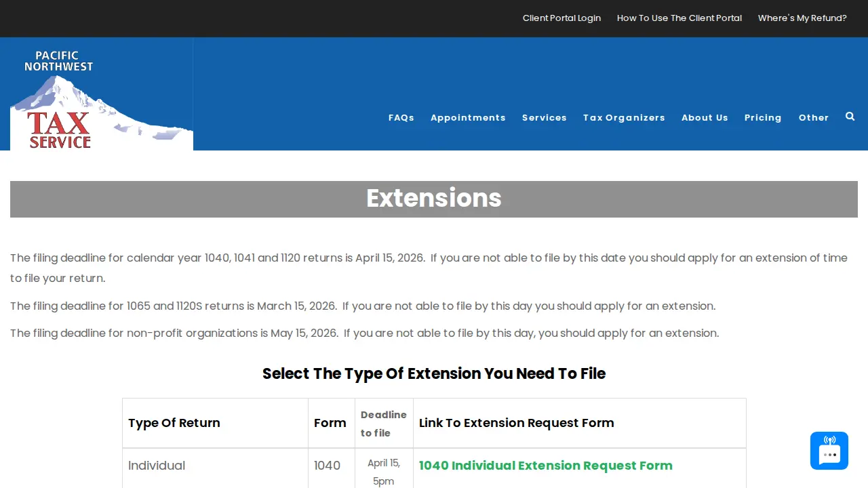Click the 'Deadline to file' column header
This screenshot has width=868, height=488.
point(384,424)
